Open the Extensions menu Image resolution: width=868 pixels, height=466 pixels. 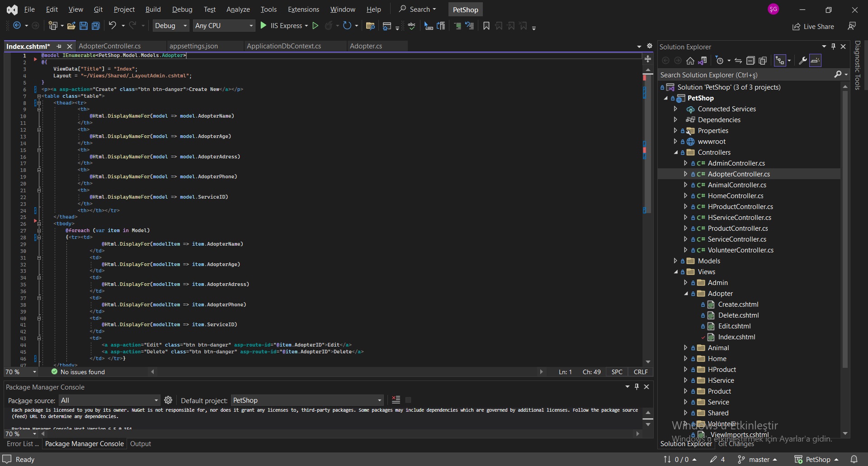[303, 10]
